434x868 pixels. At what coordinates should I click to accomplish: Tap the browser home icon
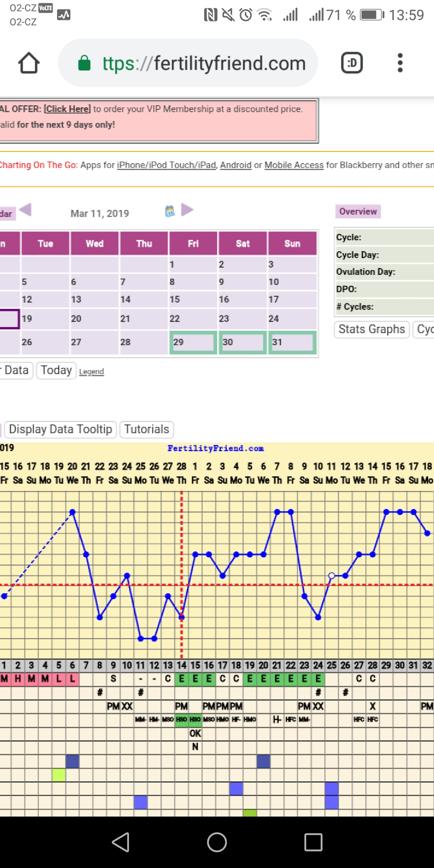pos(29,63)
